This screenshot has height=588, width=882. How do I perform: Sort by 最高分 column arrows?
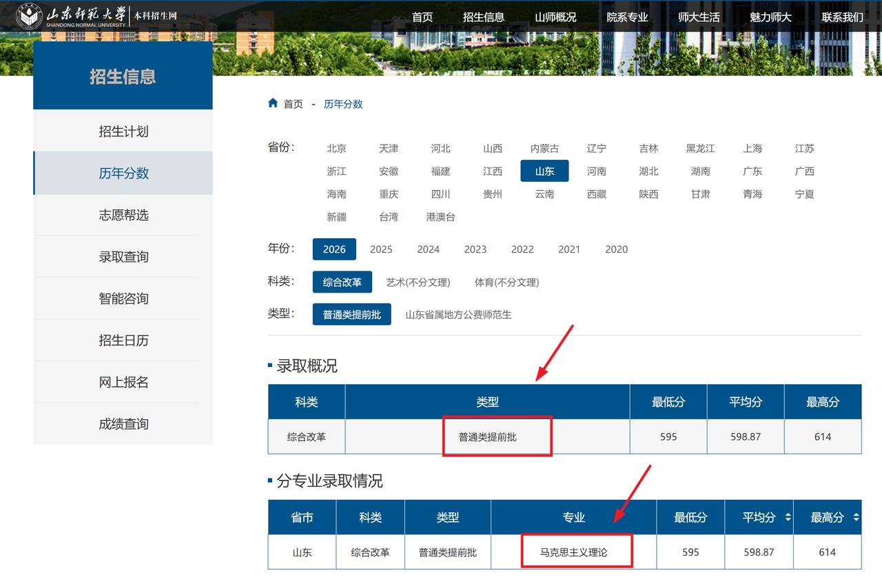[x=856, y=517]
